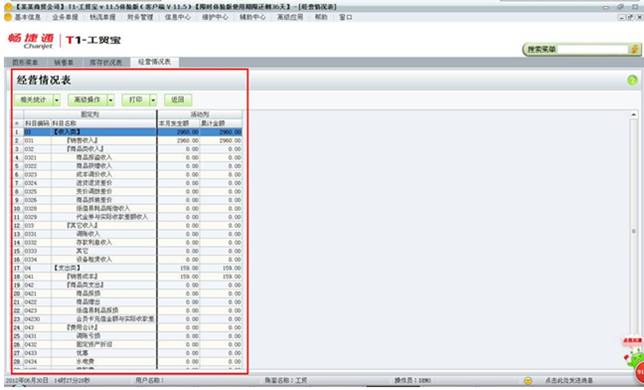The height and width of the screenshot is (390, 644).
Task: Restore the inner MDI child window
Action: pyautogui.click(x=630, y=17)
